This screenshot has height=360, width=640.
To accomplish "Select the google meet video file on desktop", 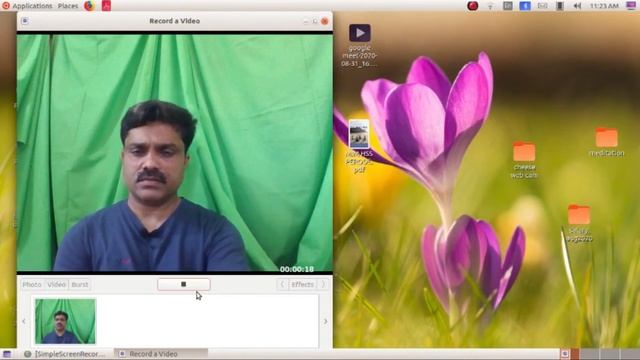I will 360,33.
